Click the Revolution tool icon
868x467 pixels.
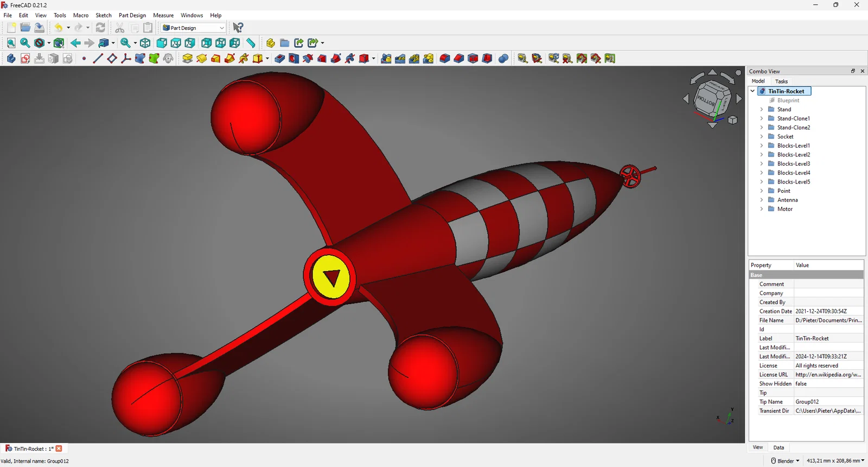(202, 59)
